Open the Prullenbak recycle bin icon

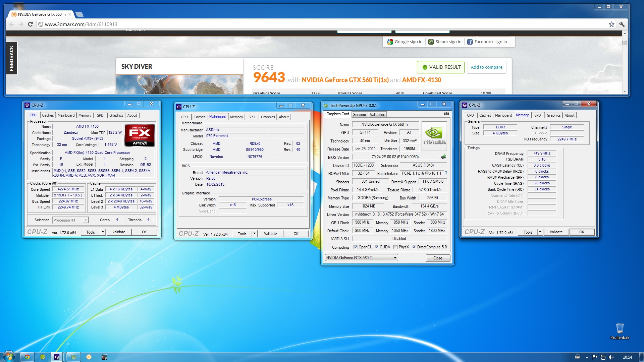click(620, 331)
